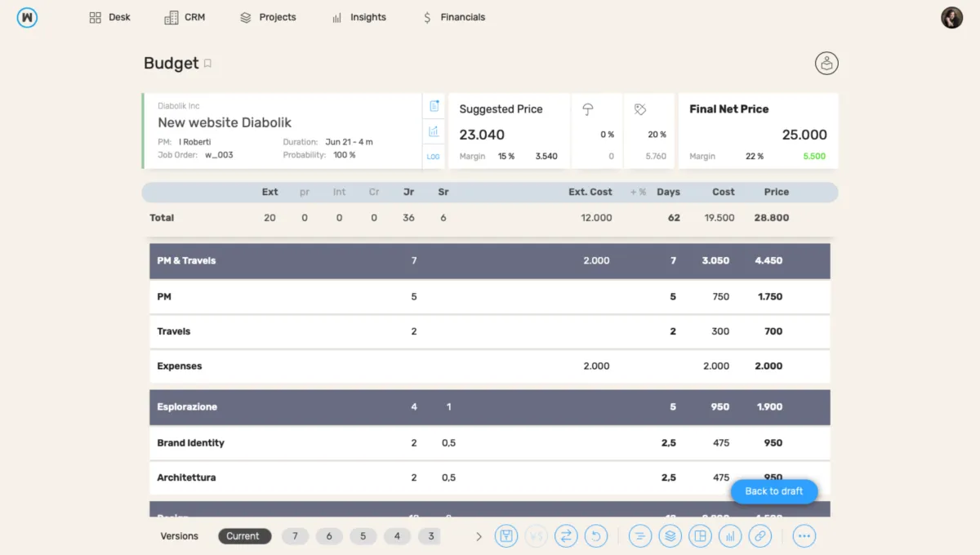Click the 20 % discount value
Viewport: 980px width, 555px height.
click(x=657, y=135)
